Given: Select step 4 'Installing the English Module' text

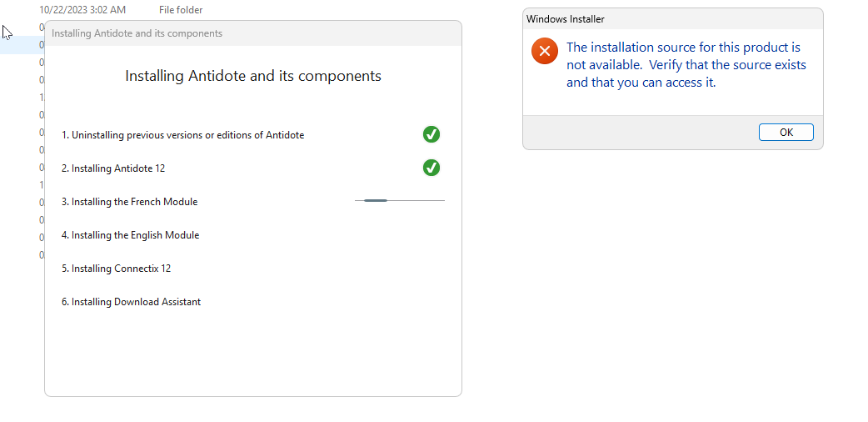Looking at the screenshot, I should pos(130,235).
